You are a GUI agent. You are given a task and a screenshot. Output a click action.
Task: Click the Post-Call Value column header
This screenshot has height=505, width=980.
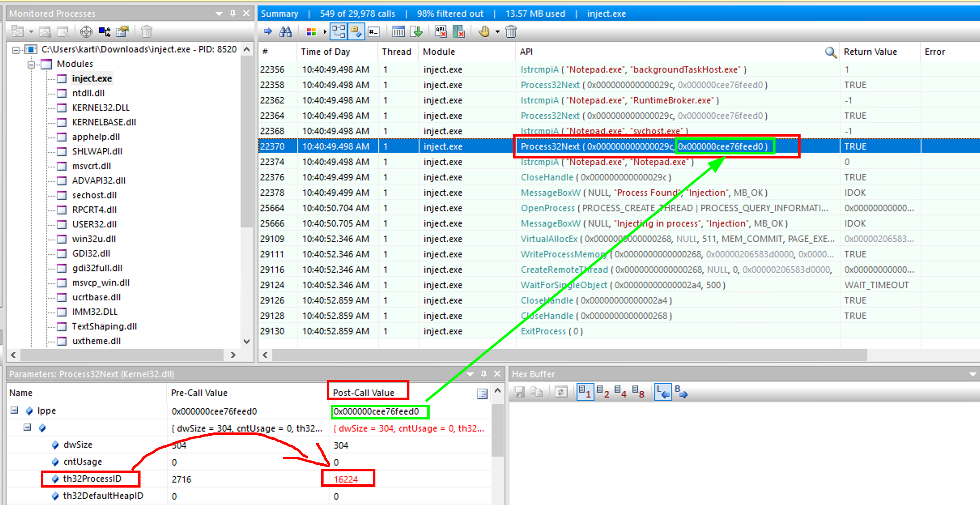[363, 392]
